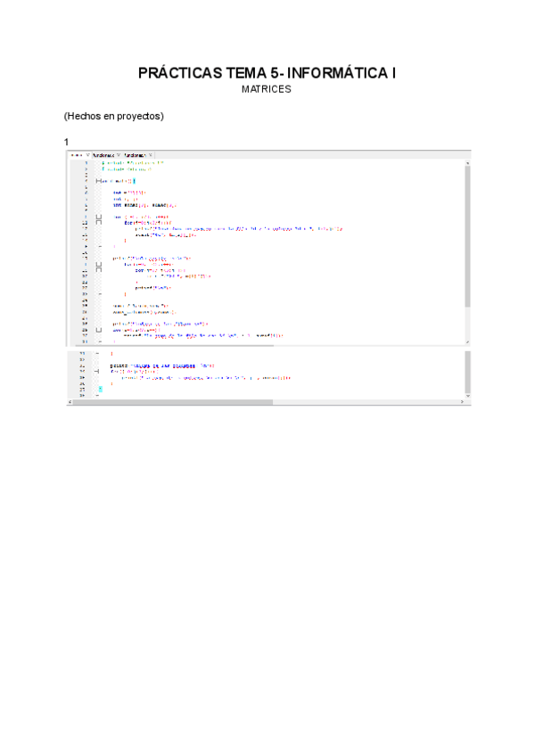This screenshot has height=756, width=535.
Task: Open the middle funciones tab
Action: (103, 155)
